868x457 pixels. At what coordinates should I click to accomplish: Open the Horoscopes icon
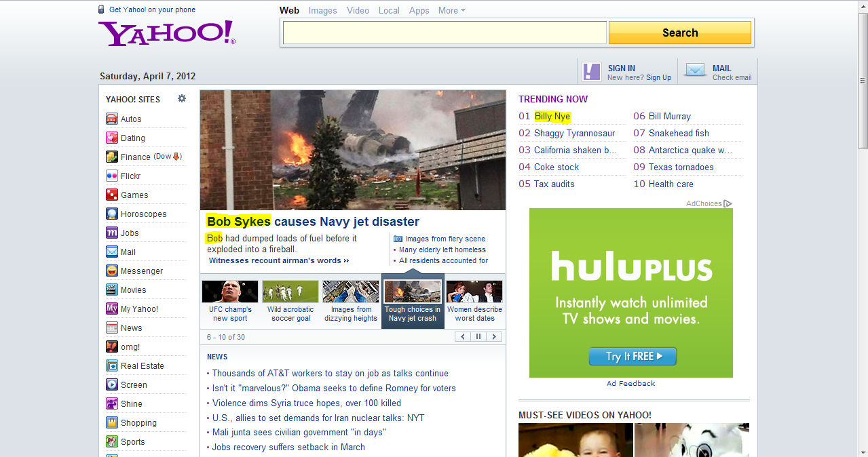click(112, 214)
